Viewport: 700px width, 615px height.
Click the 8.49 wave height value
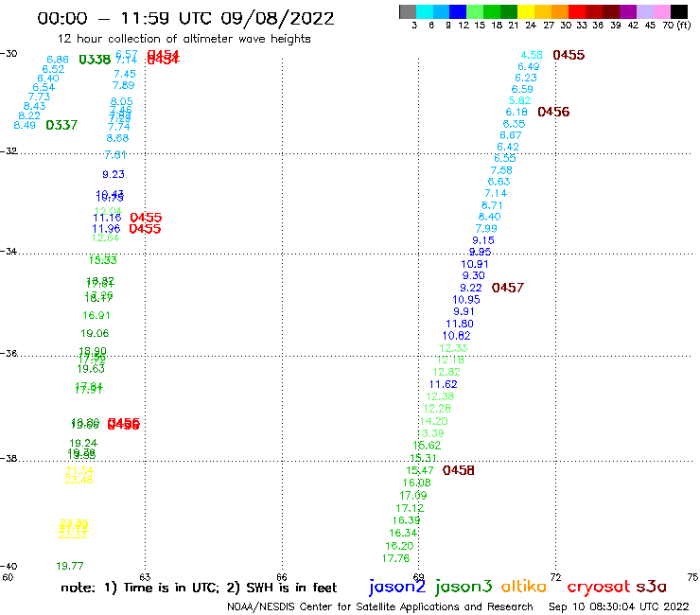coord(25,125)
